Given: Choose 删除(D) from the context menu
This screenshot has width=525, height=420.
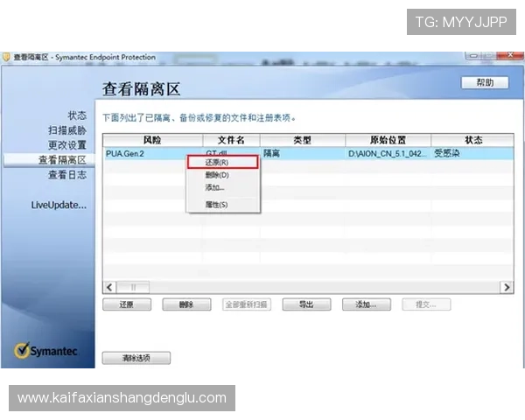Looking at the screenshot, I should tap(217, 175).
